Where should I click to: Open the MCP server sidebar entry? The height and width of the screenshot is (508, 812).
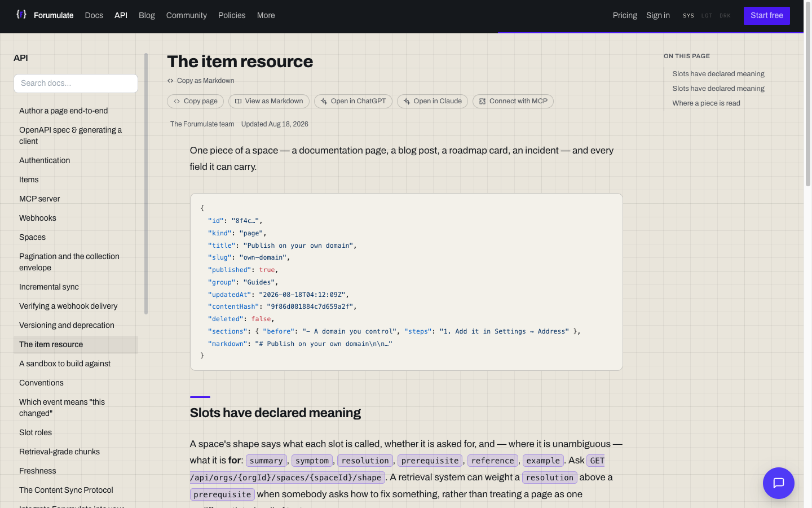pyautogui.click(x=76, y=199)
